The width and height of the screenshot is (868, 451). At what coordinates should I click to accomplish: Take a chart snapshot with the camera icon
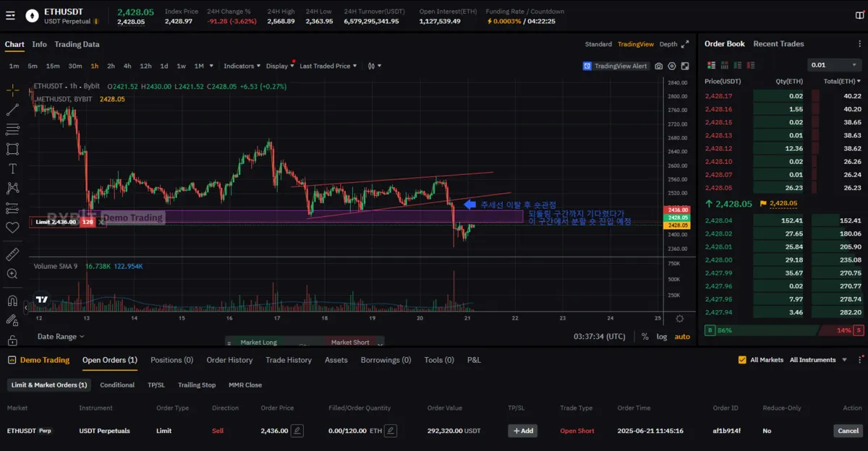pos(658,66)
